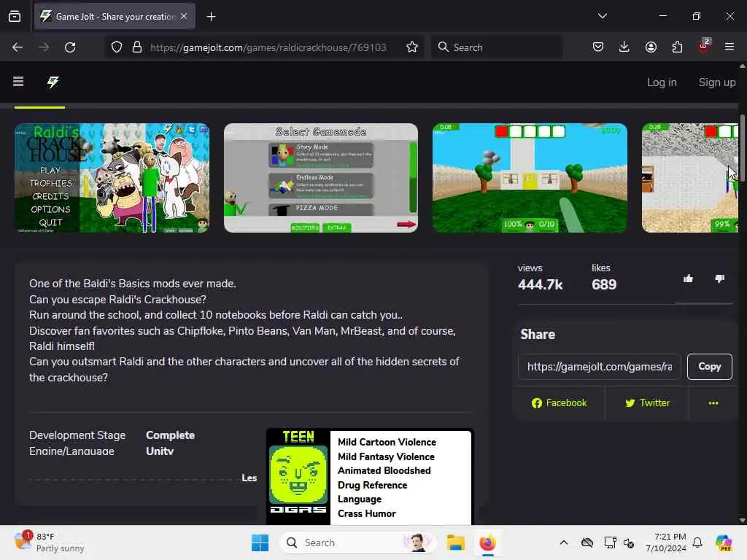The height and width of the screenshot is (560, 747).
Task: Click Log in link
Action: (x=661, y=82)
